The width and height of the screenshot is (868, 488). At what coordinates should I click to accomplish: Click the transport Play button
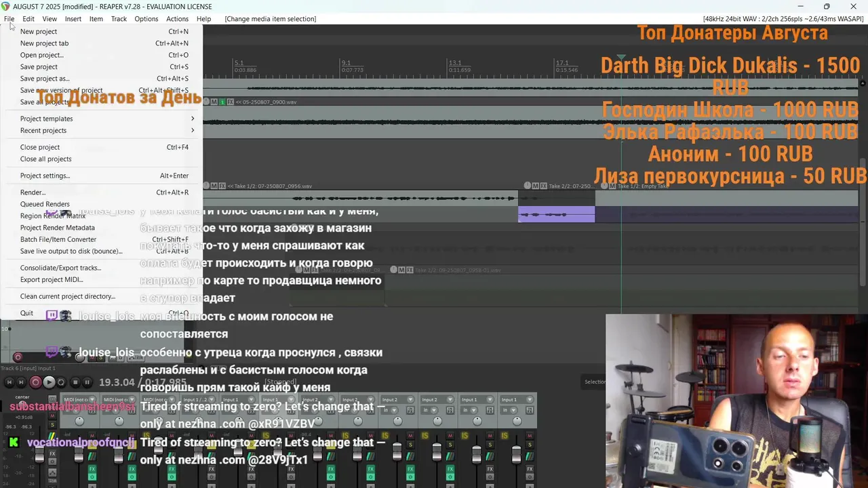(49, 382)
